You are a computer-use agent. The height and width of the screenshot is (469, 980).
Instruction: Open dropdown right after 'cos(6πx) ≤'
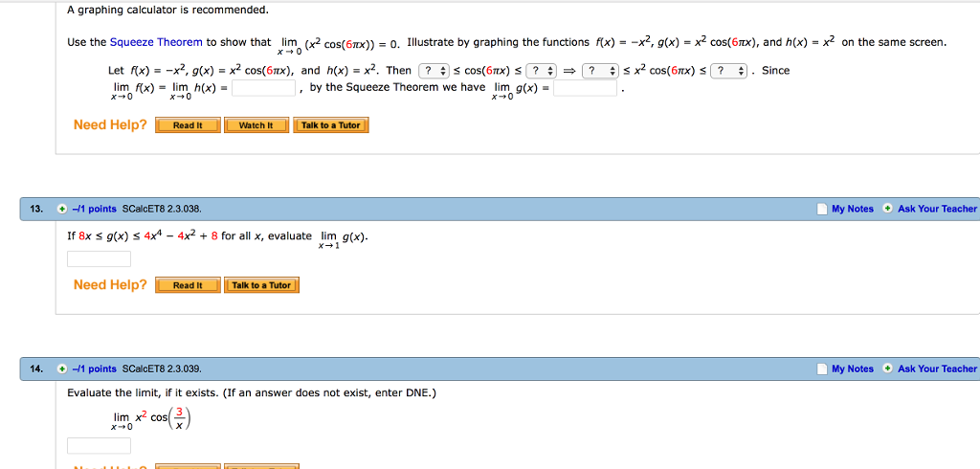542,71
